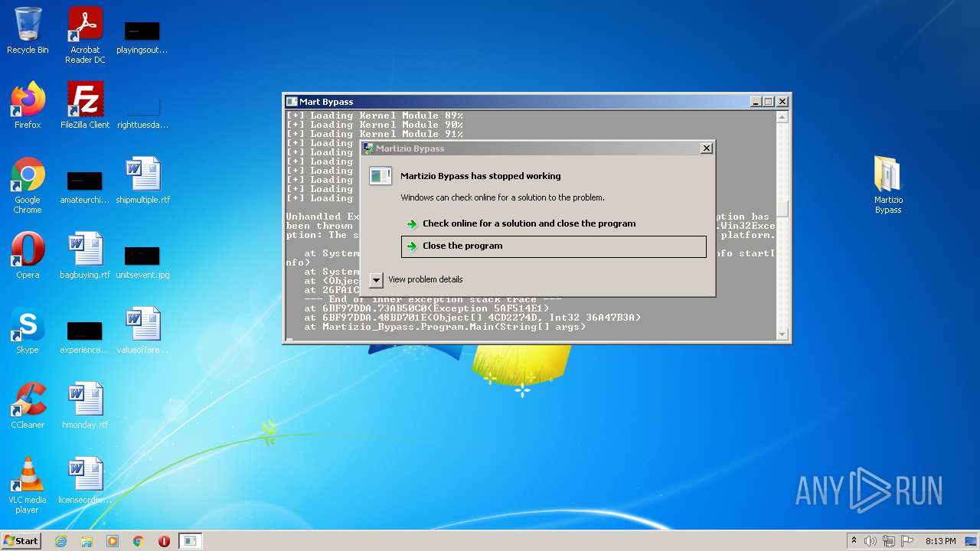Viewport: 980px width, 551px height.
Task: Open Opera from the taskbar
Action: [164, 541]
